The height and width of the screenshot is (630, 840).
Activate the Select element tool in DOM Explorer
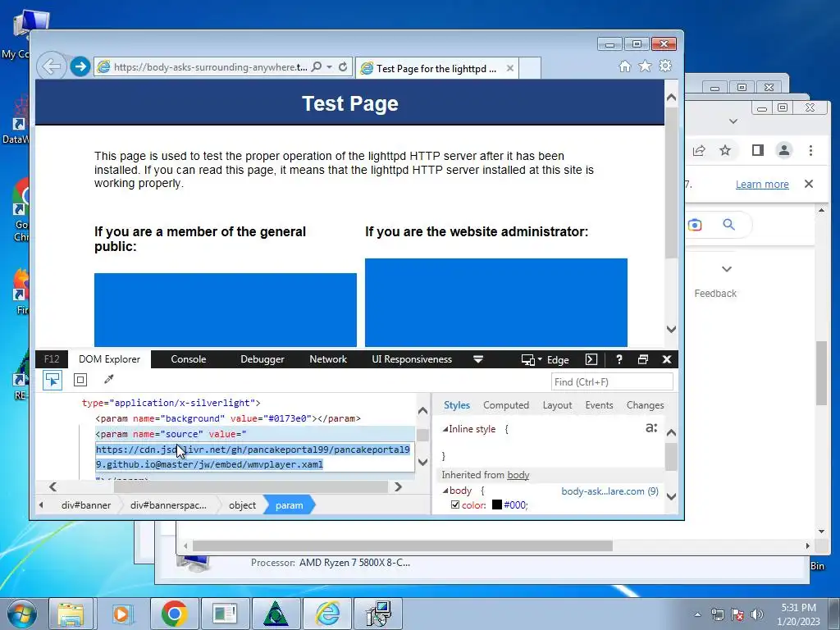click(52, 380)
